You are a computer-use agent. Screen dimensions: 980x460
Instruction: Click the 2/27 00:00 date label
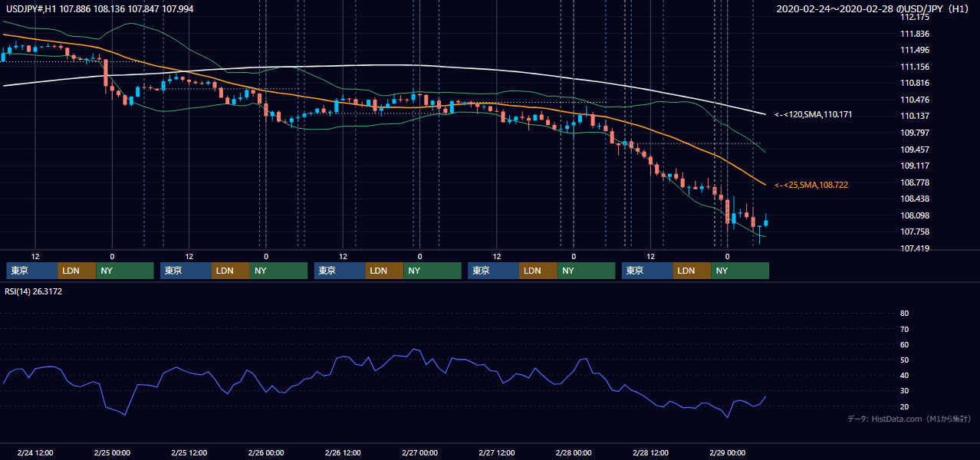[x=419, y=453]
